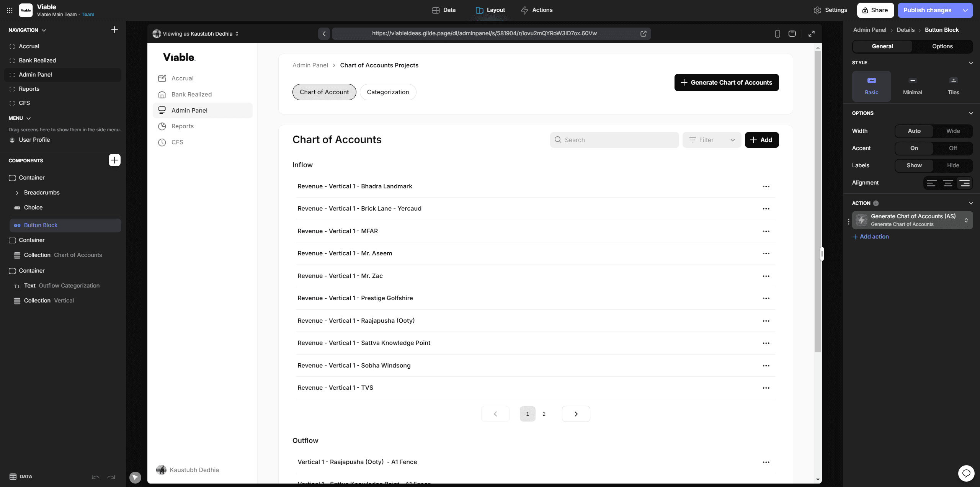
Task: Change the Generate Chat of Accounts action
Action: point(912,220)
